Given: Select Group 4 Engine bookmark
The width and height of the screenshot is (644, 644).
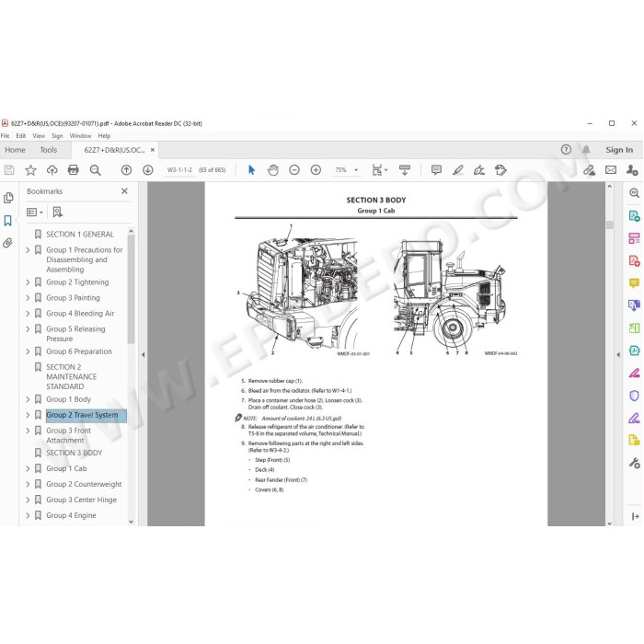Looking at the screenshot, I should (71, 515).
